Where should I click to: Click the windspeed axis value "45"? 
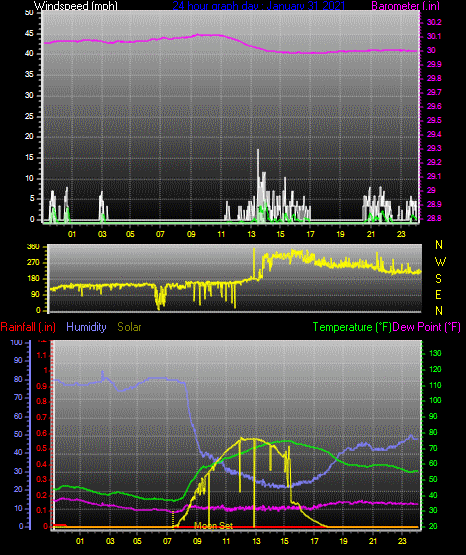pos(29,34)
